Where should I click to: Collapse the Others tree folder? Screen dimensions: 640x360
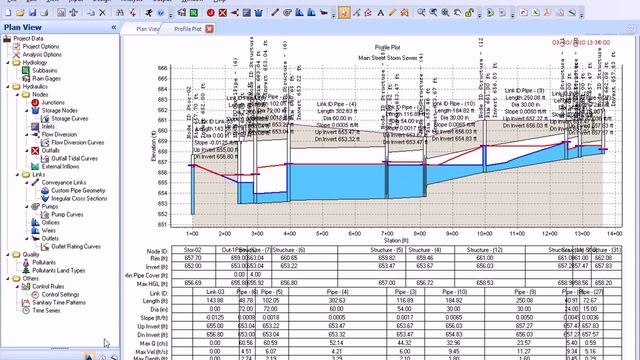(x=8, y=278)
